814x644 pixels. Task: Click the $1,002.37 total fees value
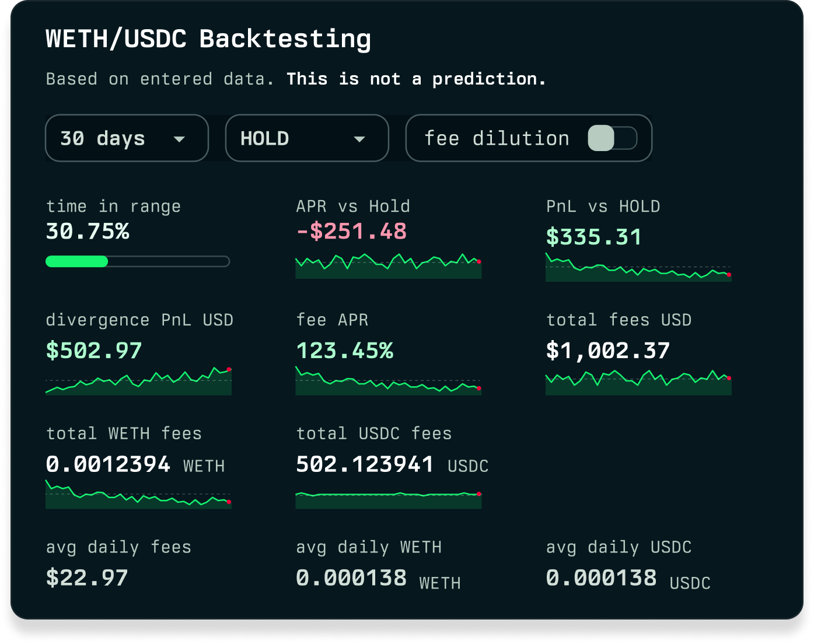coord(607,351)
